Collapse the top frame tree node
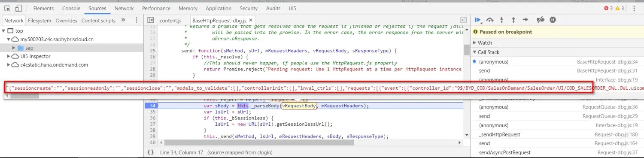 tap(4, 31)
